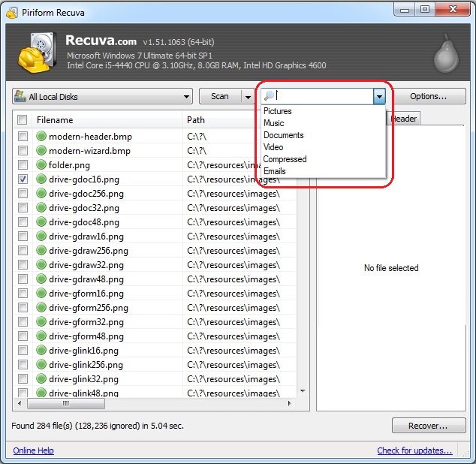Image resolution: width=476 pixels, height=464 pixels.
Task: Click the green status dot of drive-glink32.png
Action: click(41, 378)
